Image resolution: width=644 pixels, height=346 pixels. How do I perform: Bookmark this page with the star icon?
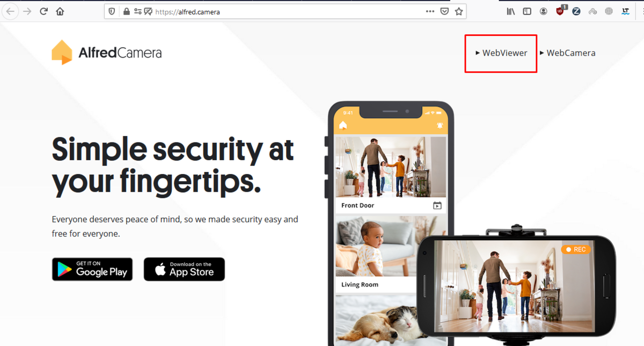(459, 11)
